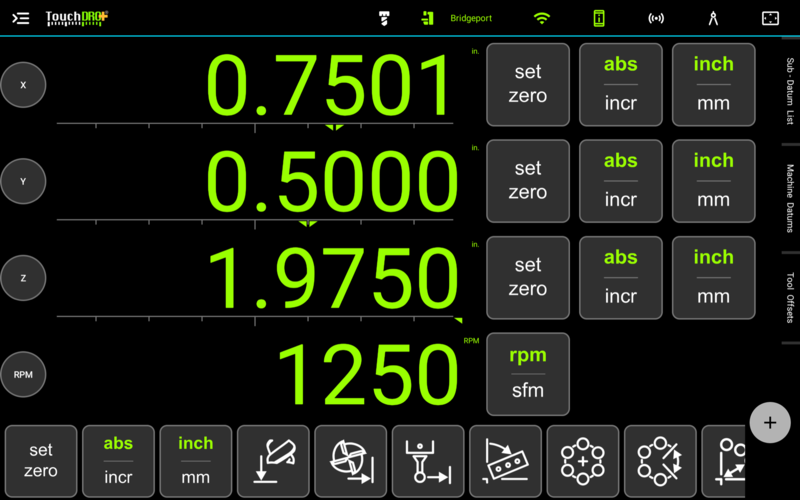Select the workpiece angle alignment icon
The image size is (800, 500).
506,461
